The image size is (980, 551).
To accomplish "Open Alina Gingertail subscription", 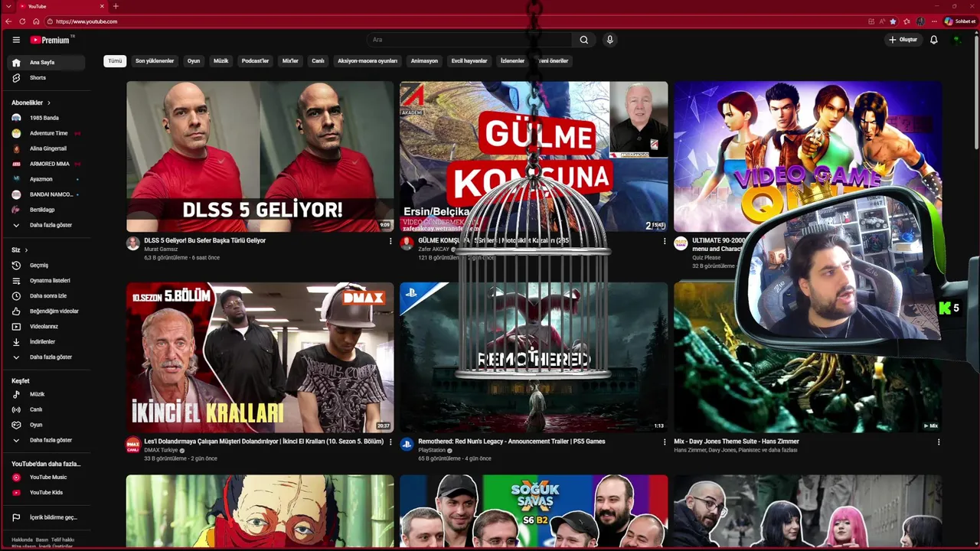I will 46,148.
